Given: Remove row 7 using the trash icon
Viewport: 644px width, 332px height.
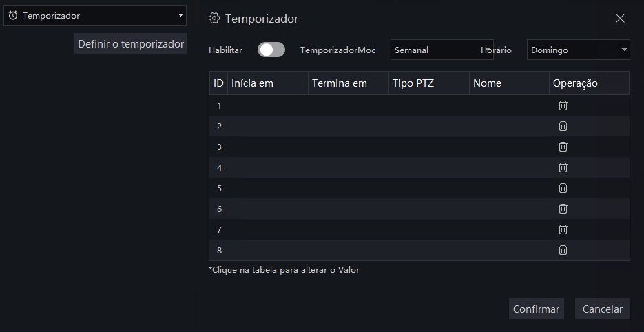Looking at the screenshot, I should [x=563, y=229].
